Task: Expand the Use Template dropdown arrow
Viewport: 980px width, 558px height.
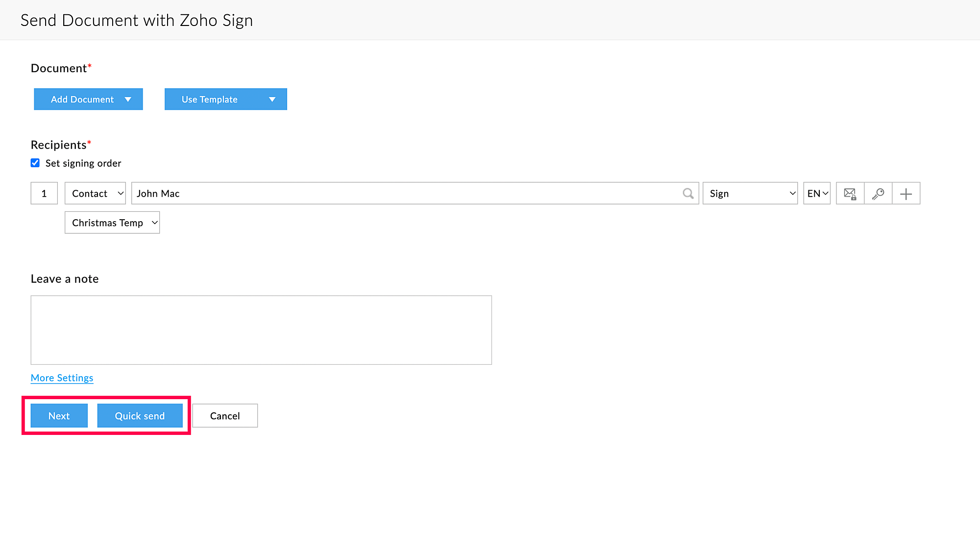Action: tap(272, 99)
